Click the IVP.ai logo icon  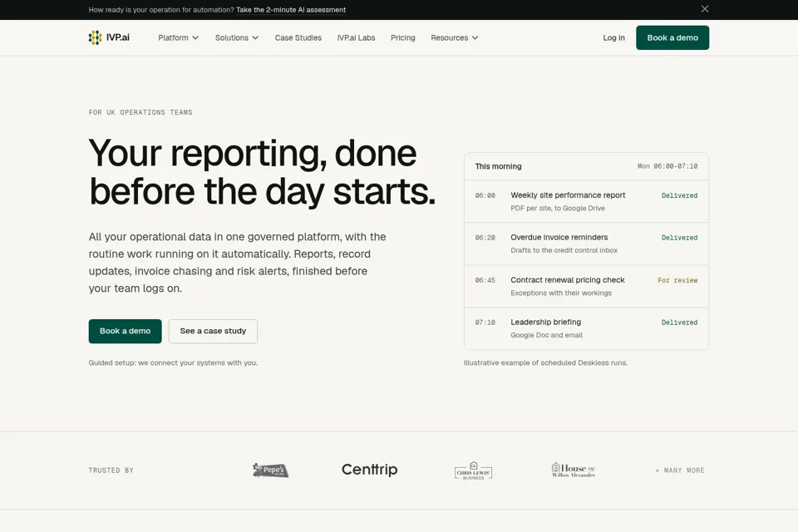[x=95, y=37]
